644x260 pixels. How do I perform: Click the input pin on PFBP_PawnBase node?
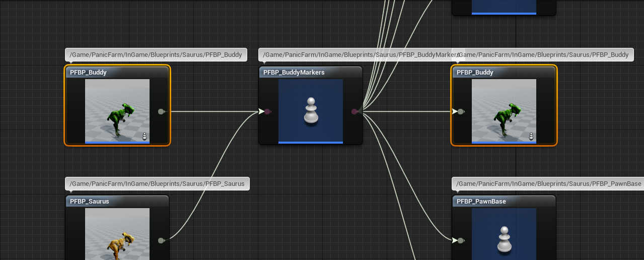coord(460,240)
